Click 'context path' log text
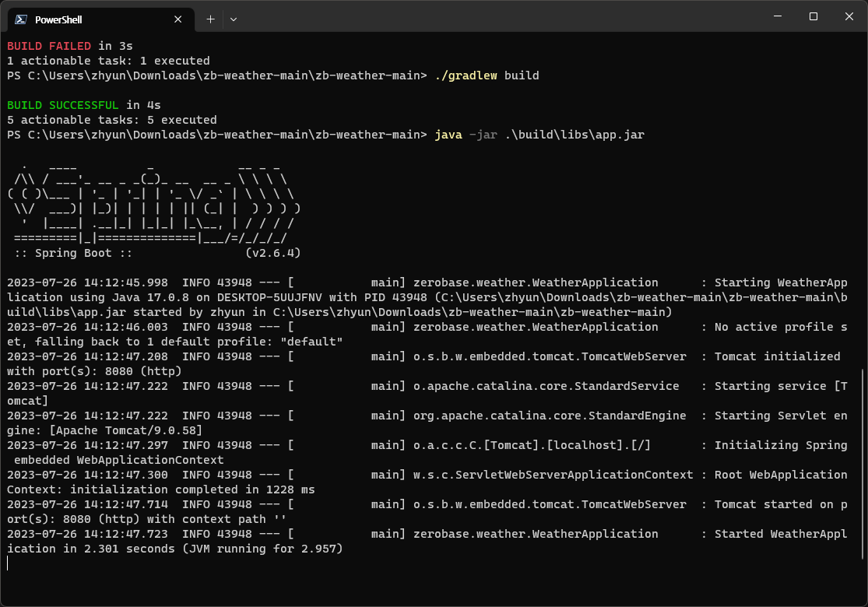The height and width of the screenshot is (607, 868). coord(223,520)
